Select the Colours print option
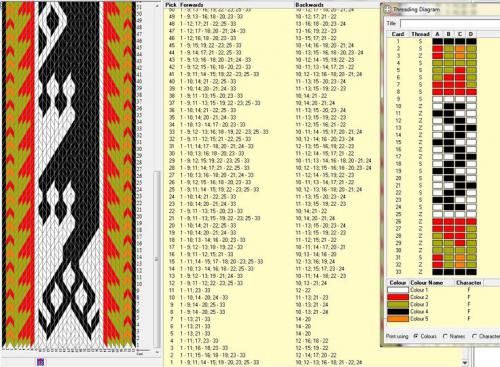 pyautogui.click(x=416, y=336)
